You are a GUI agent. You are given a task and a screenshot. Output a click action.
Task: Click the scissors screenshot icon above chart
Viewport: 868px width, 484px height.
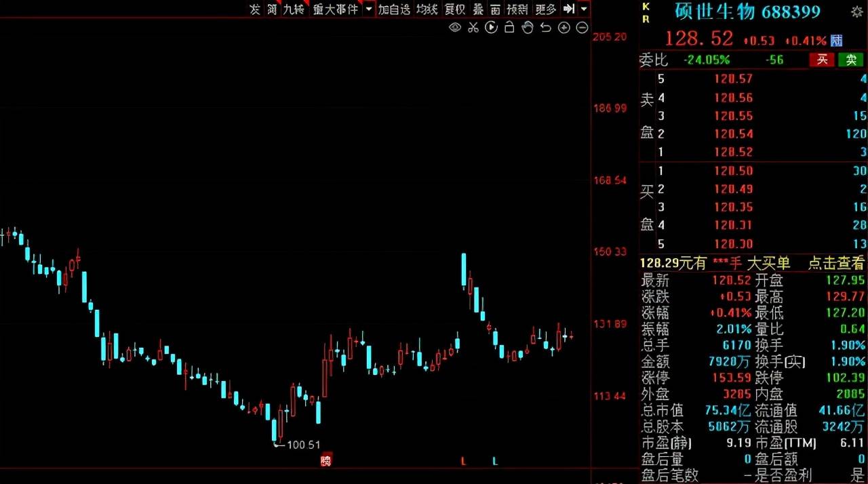click(473, 28)
